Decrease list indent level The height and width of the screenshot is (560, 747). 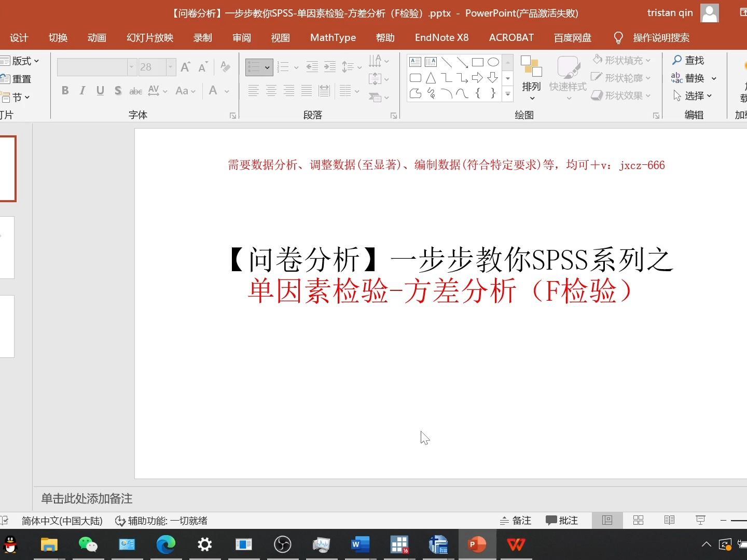pyautogui.click(x=312, y=67)
